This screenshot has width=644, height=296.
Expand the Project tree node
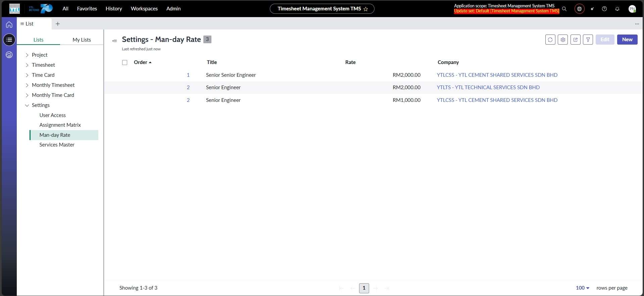[x=27, y=55]
